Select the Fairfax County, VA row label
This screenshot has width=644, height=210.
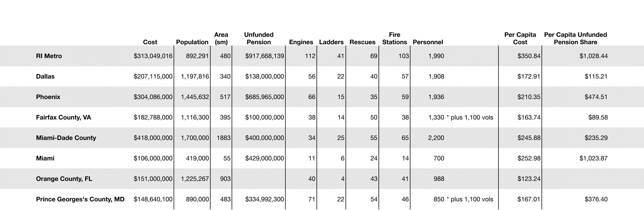(x=63, y=117)
